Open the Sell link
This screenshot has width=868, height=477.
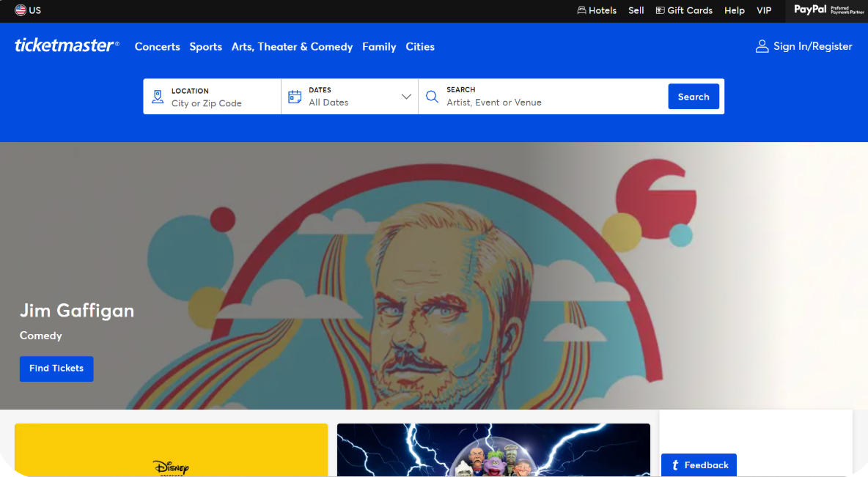click(x=636, y=10)
